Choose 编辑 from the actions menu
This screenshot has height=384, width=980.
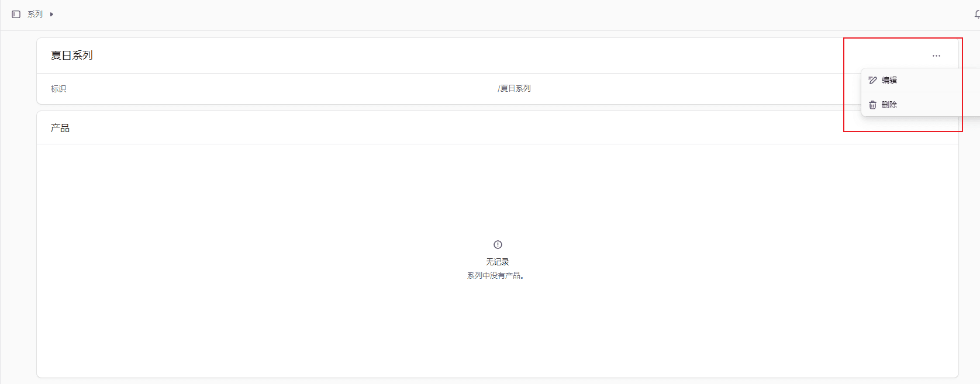coord(889,80)
